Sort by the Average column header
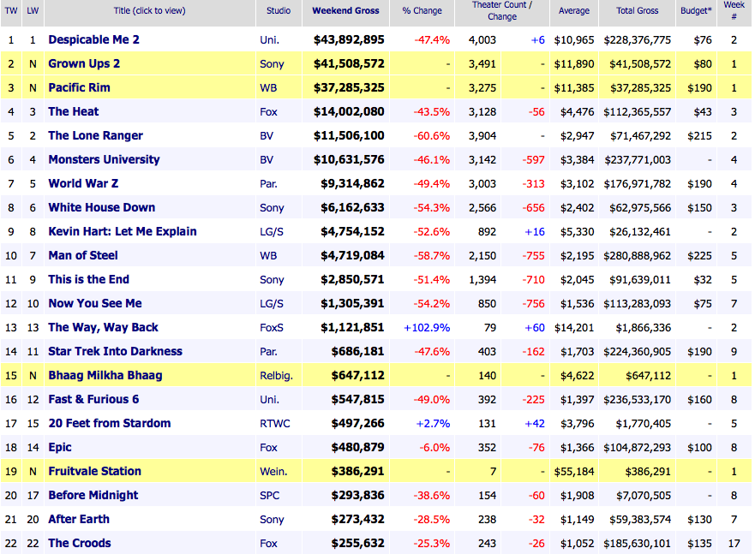This screenshot has height=560, width=755. (574, 10)
